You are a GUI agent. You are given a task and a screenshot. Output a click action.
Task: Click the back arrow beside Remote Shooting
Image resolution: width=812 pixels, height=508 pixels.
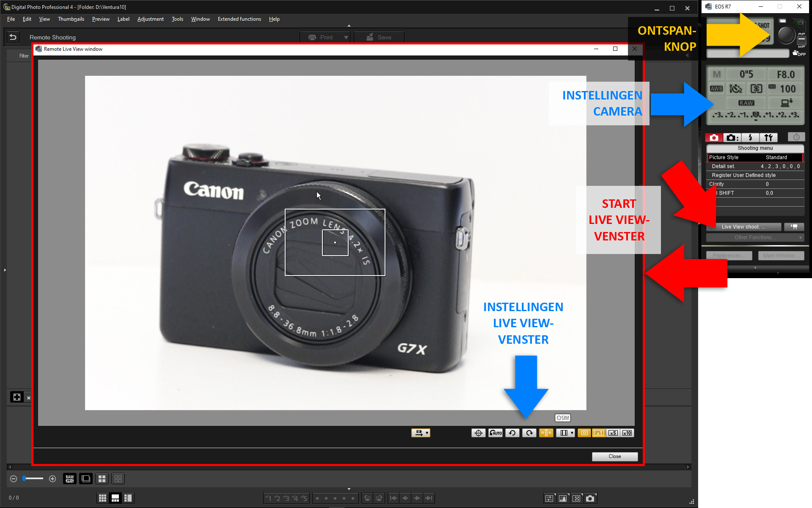click(13, 37)
